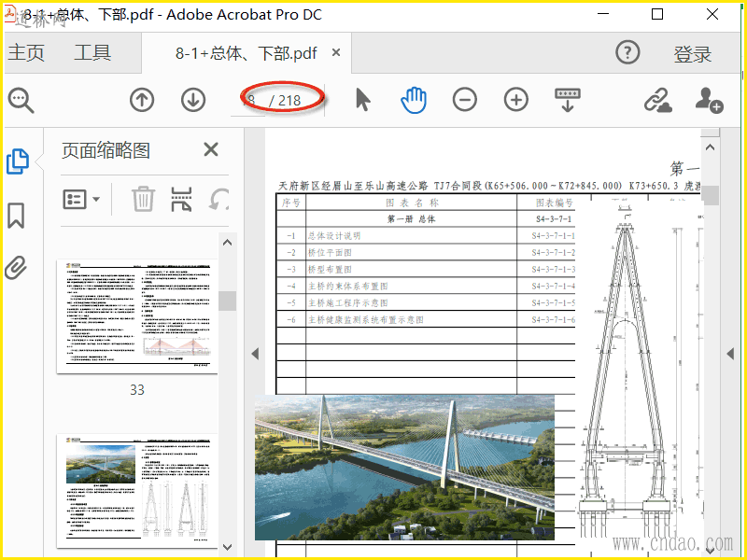Click the share link cloud icon

(x=658, y=101)
